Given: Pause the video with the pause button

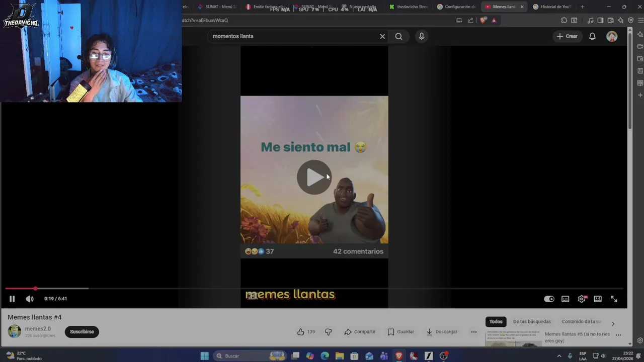Looking at the screenshot, I should [x=12, y=299].
